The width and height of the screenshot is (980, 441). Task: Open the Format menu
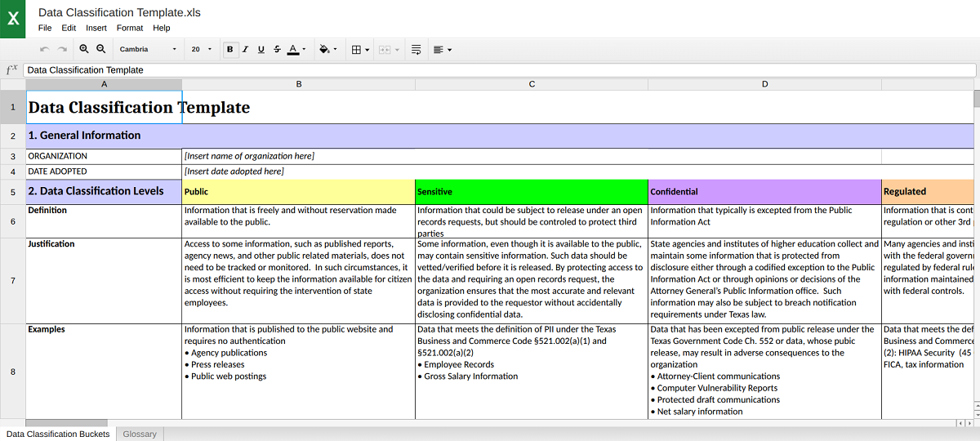[x=130, y=28]
